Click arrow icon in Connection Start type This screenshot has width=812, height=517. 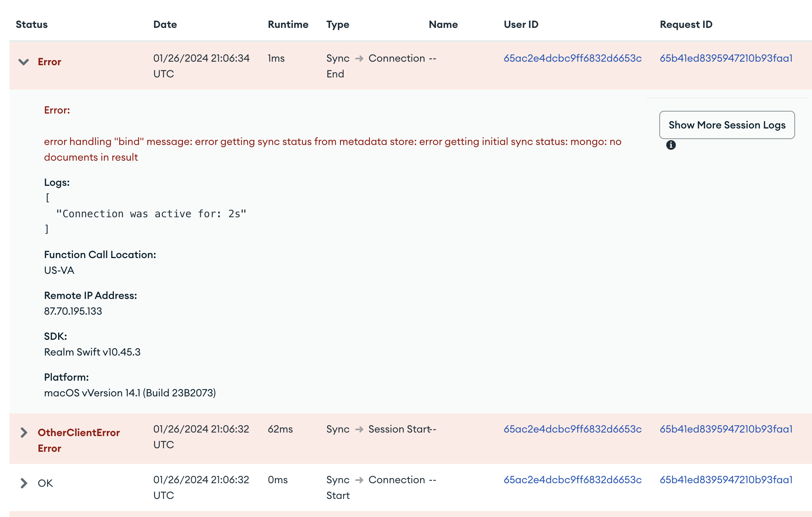[x=359, y=480]
